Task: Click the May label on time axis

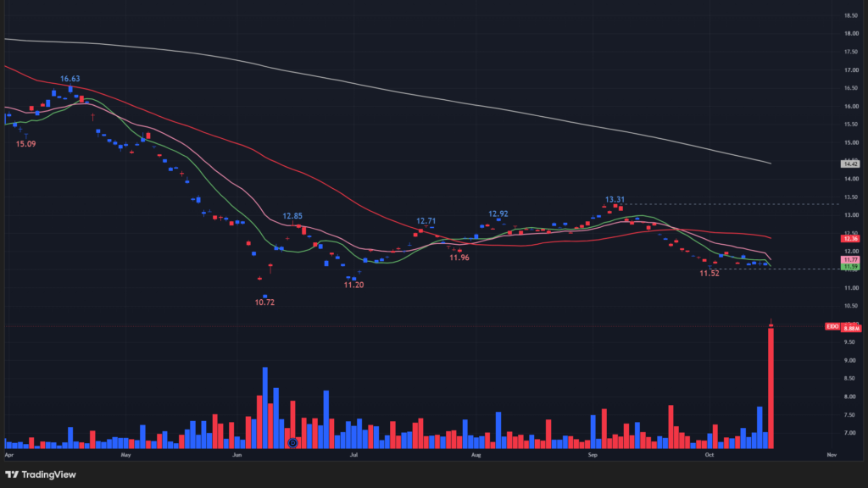Action: (x=125, y=455)
